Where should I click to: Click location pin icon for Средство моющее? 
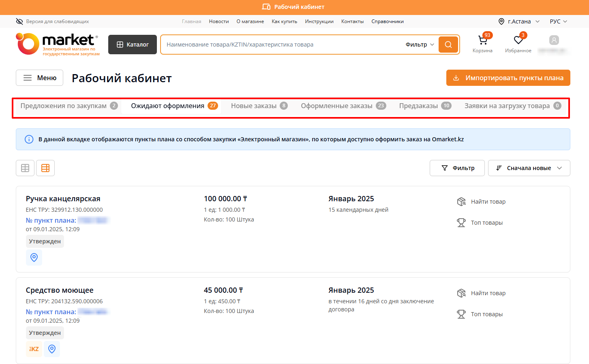tap(52, 349)
